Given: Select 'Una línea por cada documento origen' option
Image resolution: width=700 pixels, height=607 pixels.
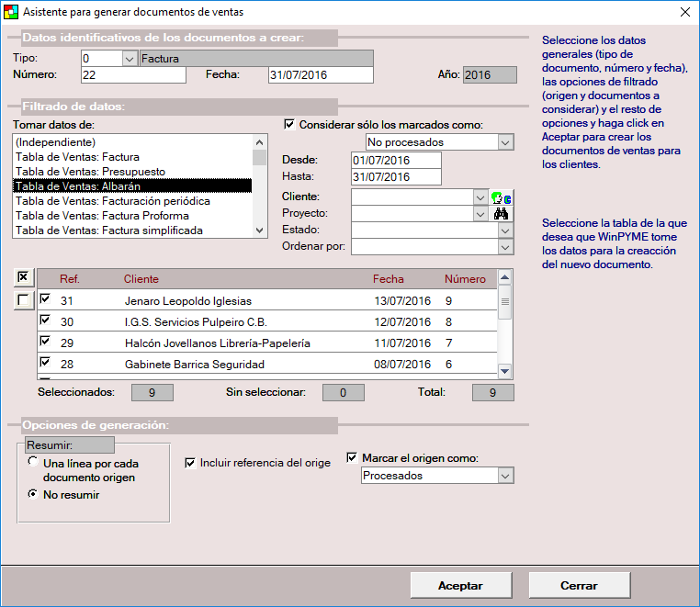Looking at the screenshot, I should [x=34, y=463].
